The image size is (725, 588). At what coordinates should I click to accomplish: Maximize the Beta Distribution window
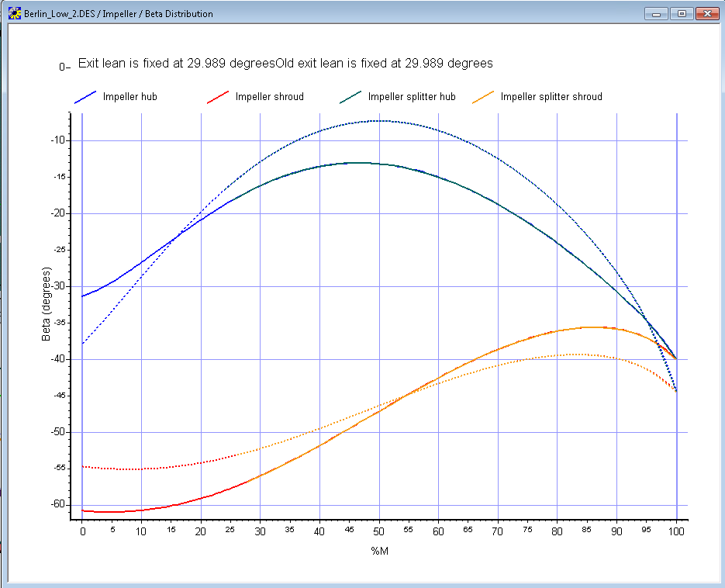(682, 13)
